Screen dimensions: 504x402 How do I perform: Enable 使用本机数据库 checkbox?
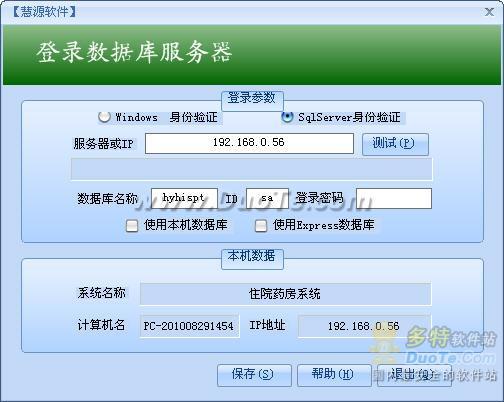click(132, 226)
